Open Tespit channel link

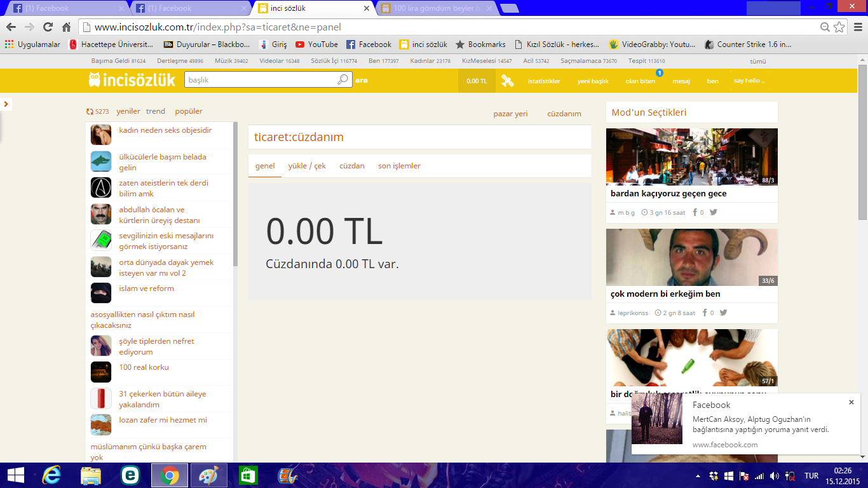647,61
